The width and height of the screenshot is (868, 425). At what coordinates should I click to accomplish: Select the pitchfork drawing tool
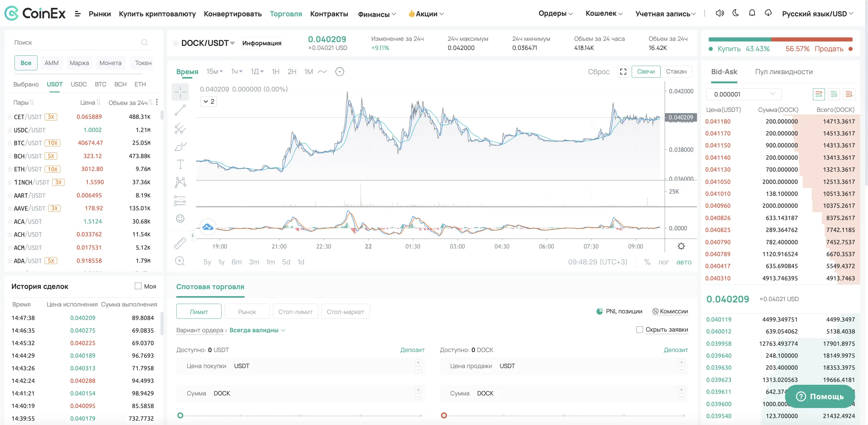(180, 128)
